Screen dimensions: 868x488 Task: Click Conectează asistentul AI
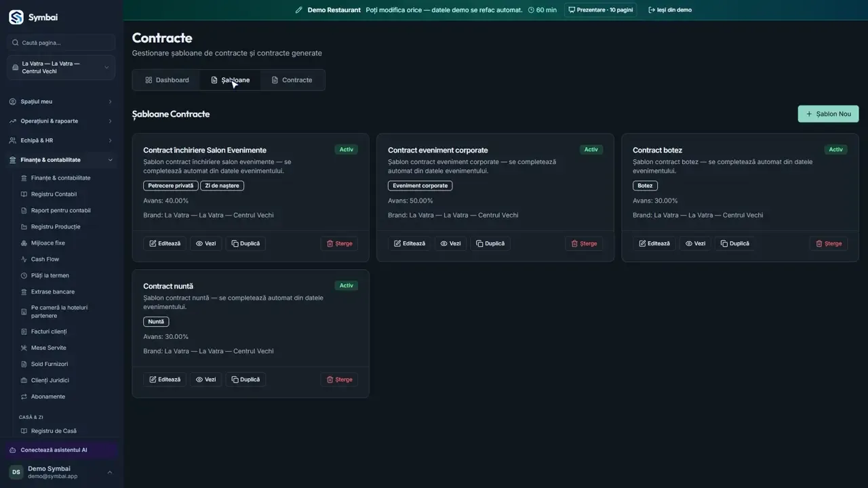point(61,450)
